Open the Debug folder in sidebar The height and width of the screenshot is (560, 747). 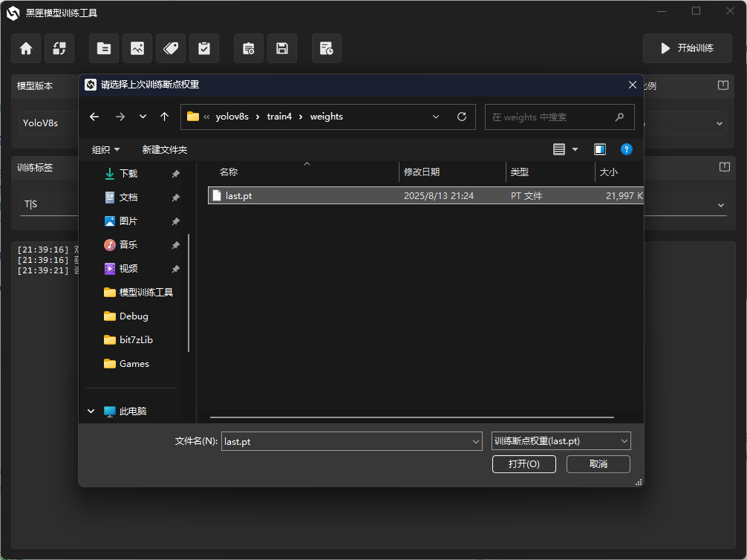[x=134, y=316]
